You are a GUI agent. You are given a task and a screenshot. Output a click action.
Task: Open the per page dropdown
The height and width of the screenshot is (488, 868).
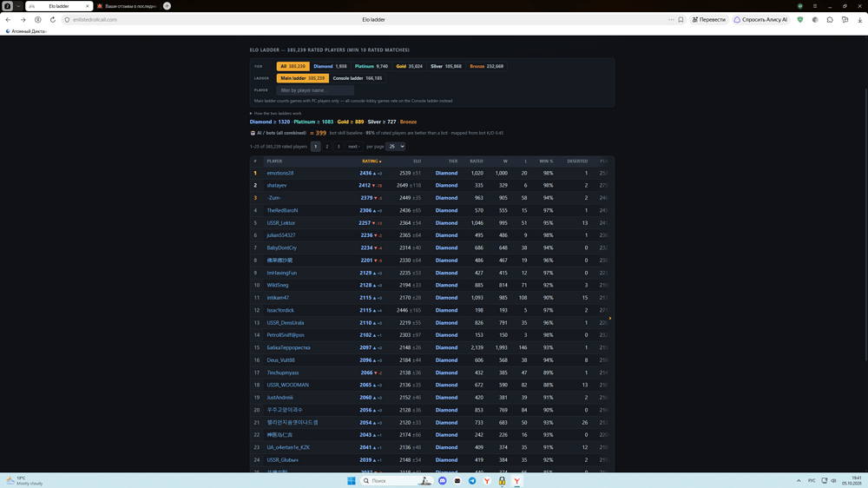[x=395, y=147]
